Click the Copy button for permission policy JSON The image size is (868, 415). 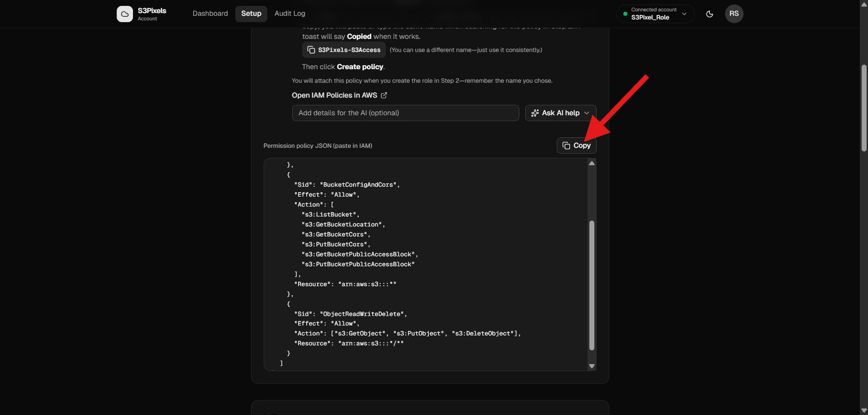576,145
